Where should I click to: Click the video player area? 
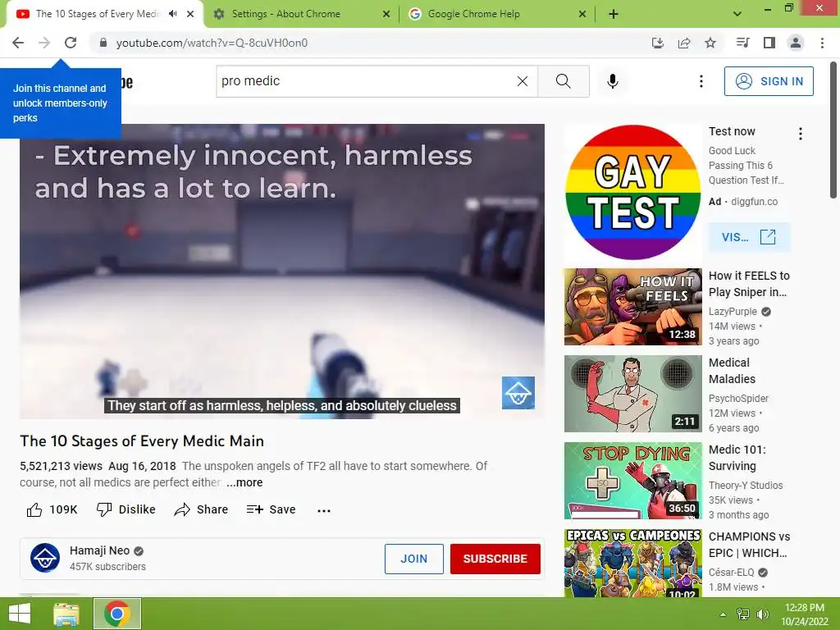point(282,271)
